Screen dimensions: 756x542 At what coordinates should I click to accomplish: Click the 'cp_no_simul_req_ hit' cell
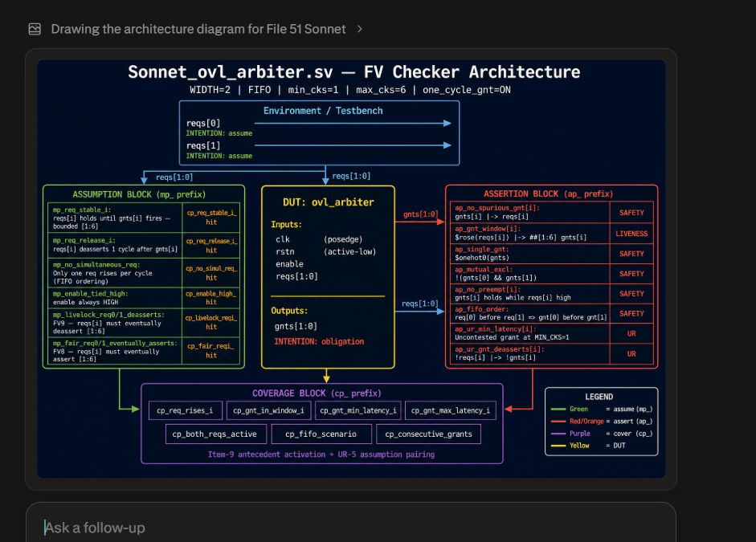pyautogui.click(x=211, y=273)
